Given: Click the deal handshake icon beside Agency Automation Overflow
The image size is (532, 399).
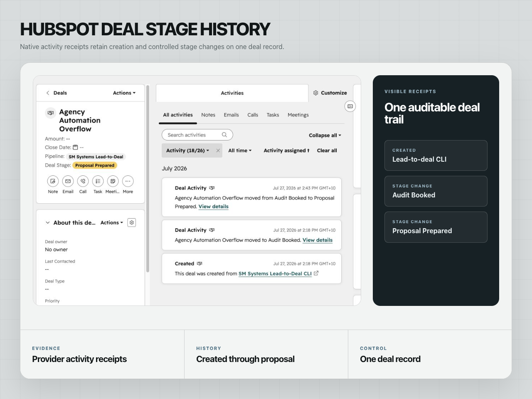Looking at the screenshot, I should point(51,113).
